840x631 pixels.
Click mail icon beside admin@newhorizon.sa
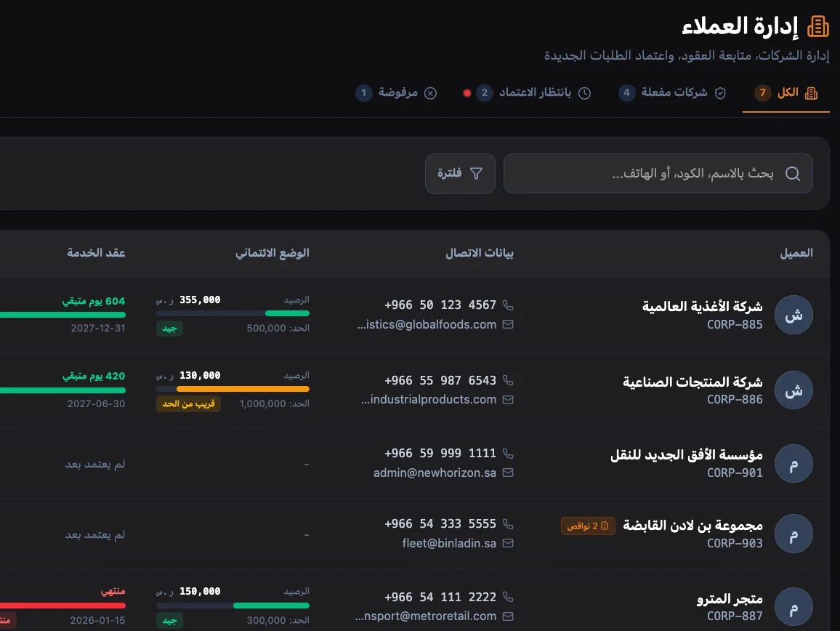coord(508,473)
